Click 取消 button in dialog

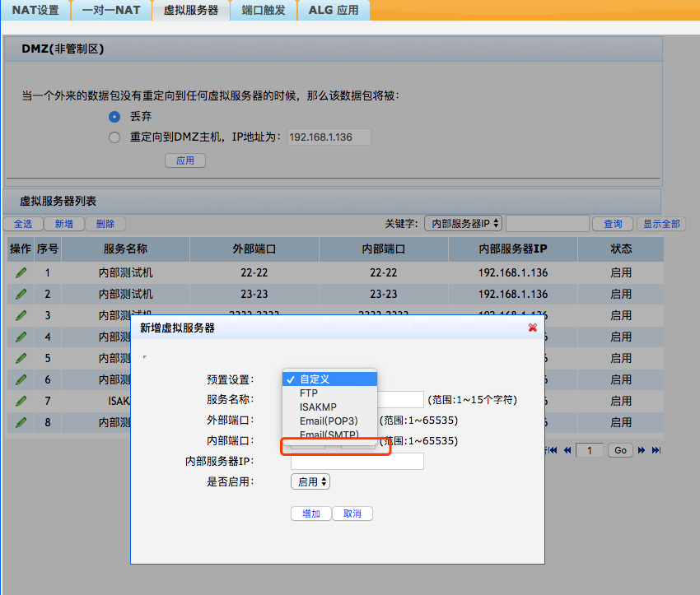352,514
